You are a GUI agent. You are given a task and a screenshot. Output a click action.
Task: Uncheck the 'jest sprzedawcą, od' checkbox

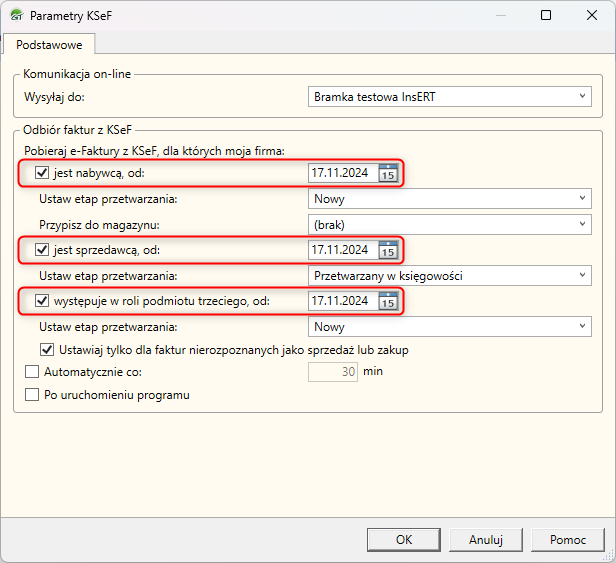[42, 250]
